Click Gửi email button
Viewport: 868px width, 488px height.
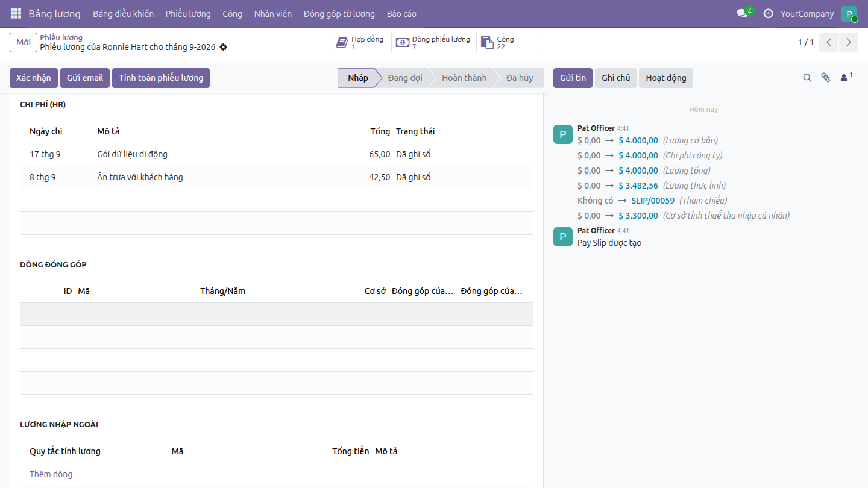pyautogui.click(x=85, y=78)
